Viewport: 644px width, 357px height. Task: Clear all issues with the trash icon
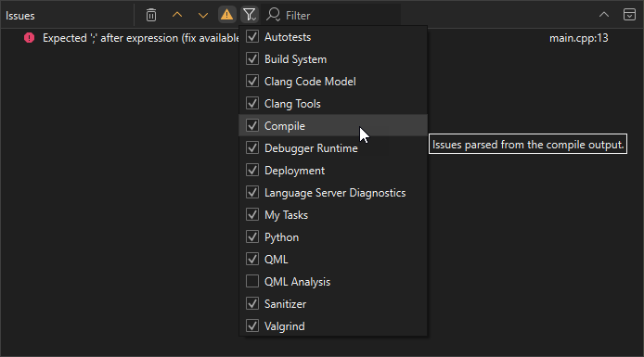[x=151, y=15]
